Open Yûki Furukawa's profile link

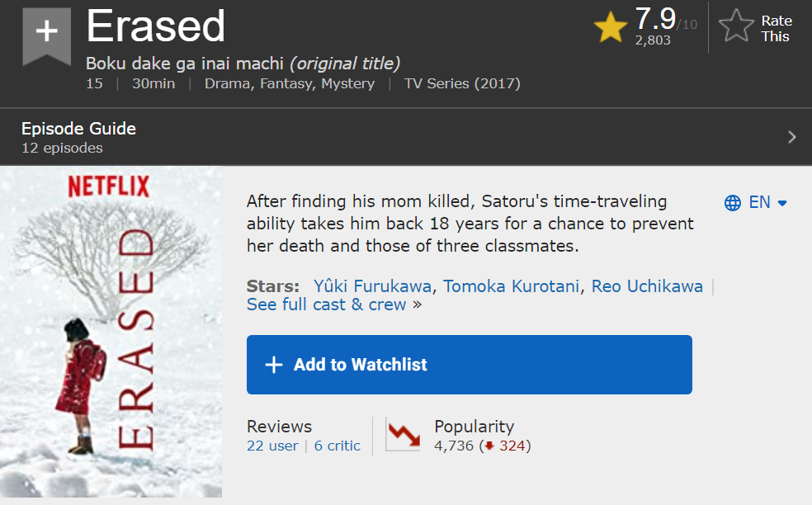click(x=372, y=286)
